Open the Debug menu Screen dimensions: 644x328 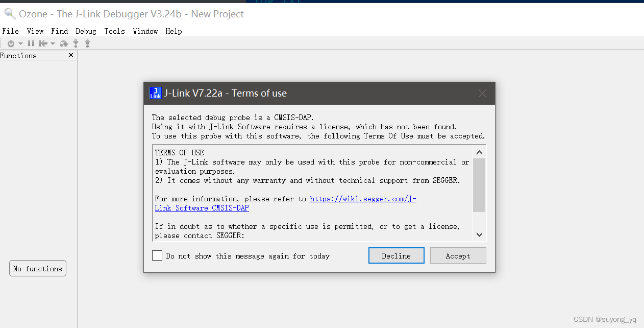[x=86, y=31]
